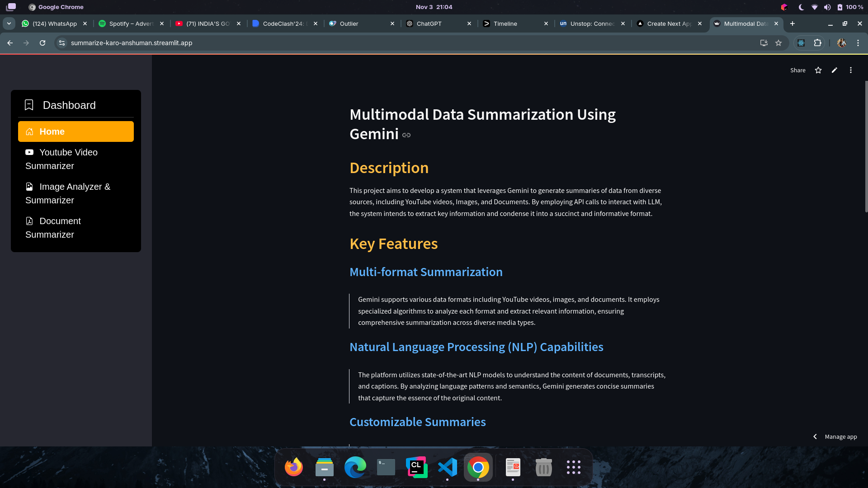Click the page vertical scrollbar

pos(866,146)
